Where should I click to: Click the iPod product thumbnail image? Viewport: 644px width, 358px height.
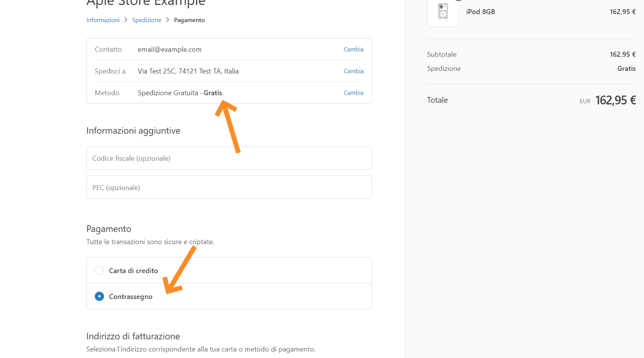[443, 12]
